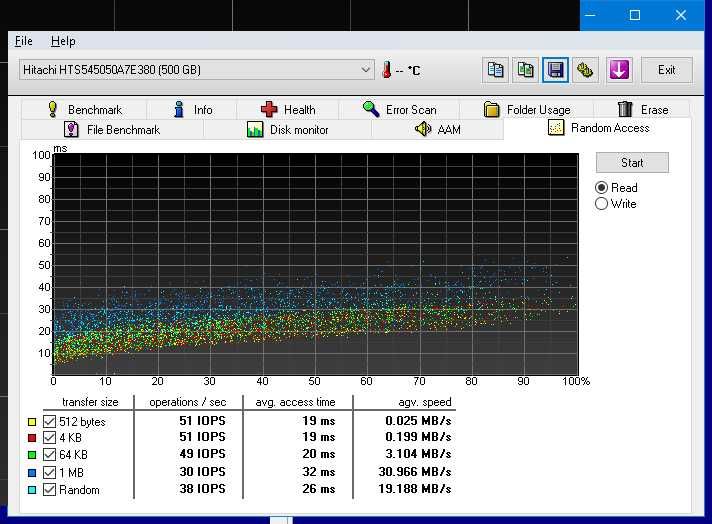Uncheck the 64 KB checkbox

point(49,455)
